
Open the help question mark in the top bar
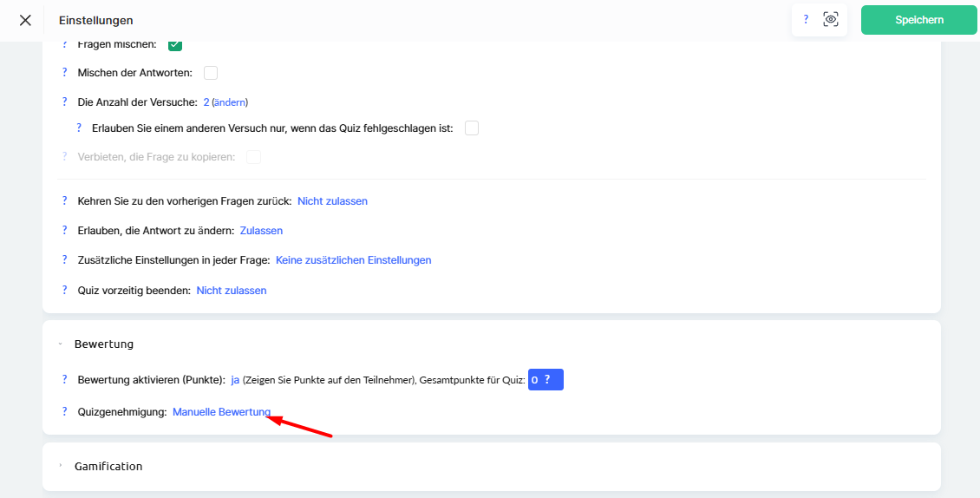pyautogui.click(x=806, y=19)
